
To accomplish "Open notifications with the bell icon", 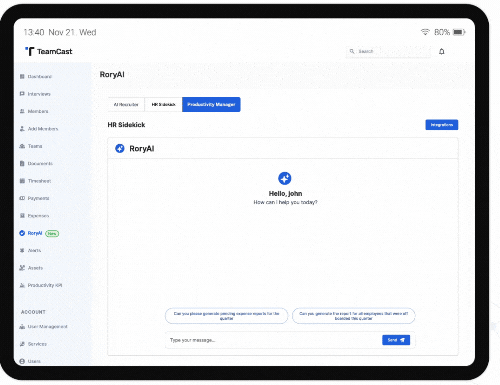I will 442,51.
